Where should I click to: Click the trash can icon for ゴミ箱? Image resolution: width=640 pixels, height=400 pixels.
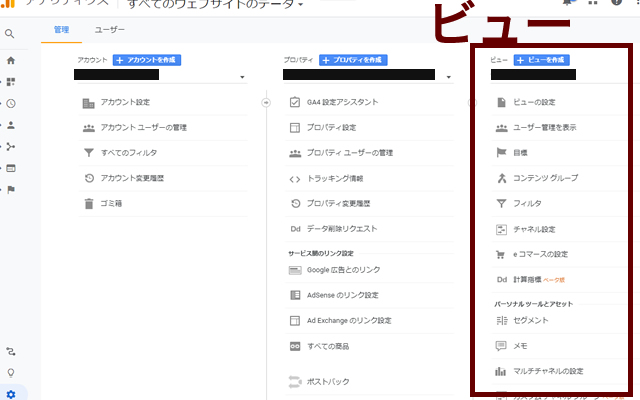tap(89, 203)
